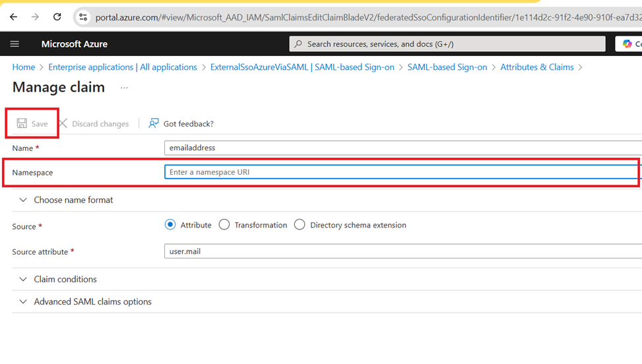Select the Attribute source radio button
Screen dimensions: 642x364
click(170, 225)
